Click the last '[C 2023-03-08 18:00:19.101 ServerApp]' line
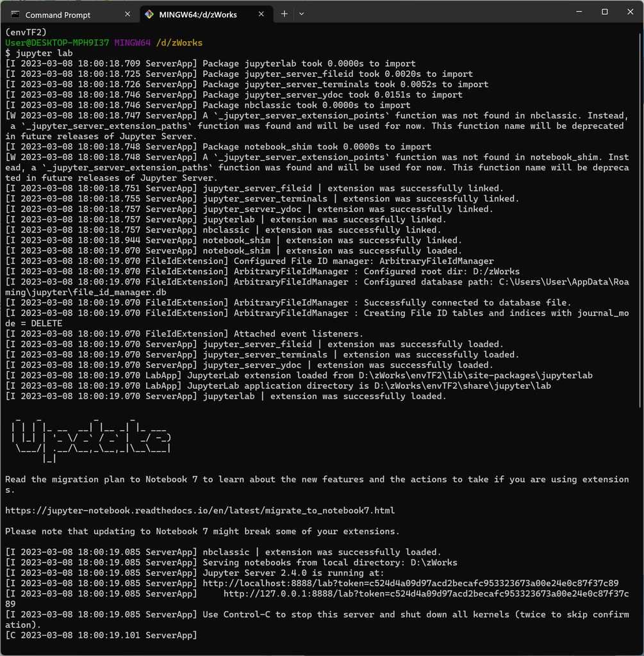This screenshot has width=644, height=656. 101,635
